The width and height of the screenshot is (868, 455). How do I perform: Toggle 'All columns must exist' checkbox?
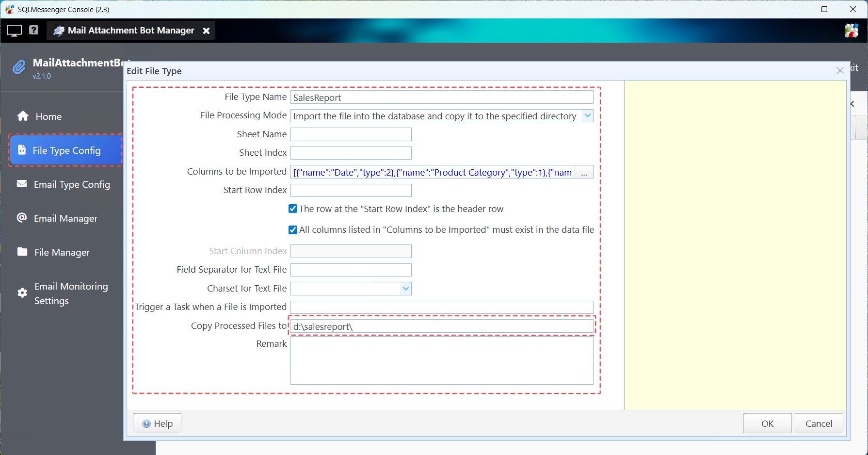(x=293, y=230)
